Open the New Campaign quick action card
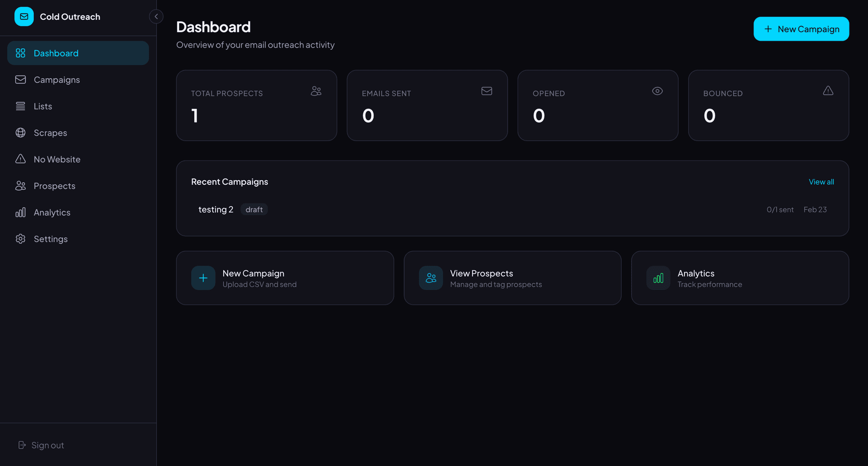This screenshot has width=868, height=466. point(285,278)
